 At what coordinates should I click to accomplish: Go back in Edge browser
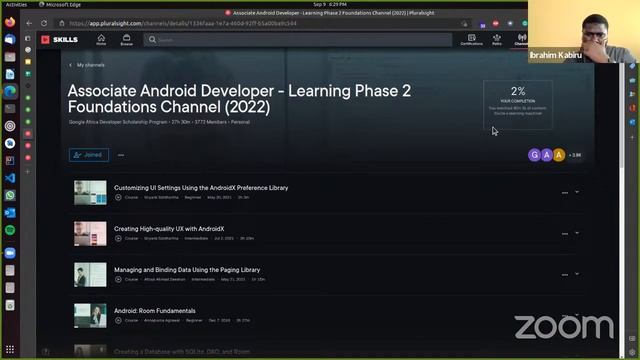pos(29,23)
